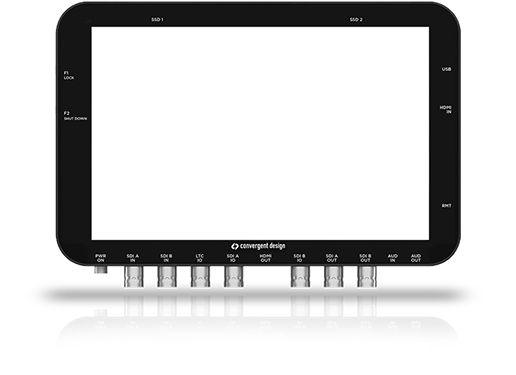516x375 pixels.
Task: Click the BNC connector under LTC IO
Action: [200, 276]
